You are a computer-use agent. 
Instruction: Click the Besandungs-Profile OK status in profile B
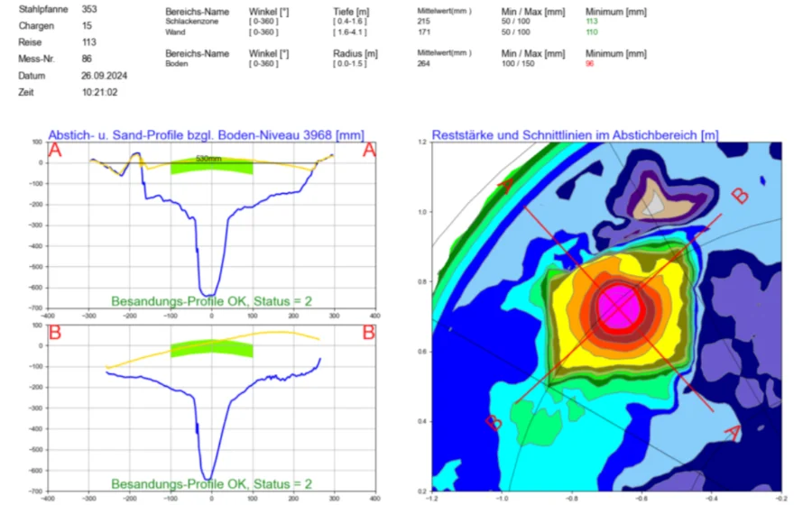211,484
